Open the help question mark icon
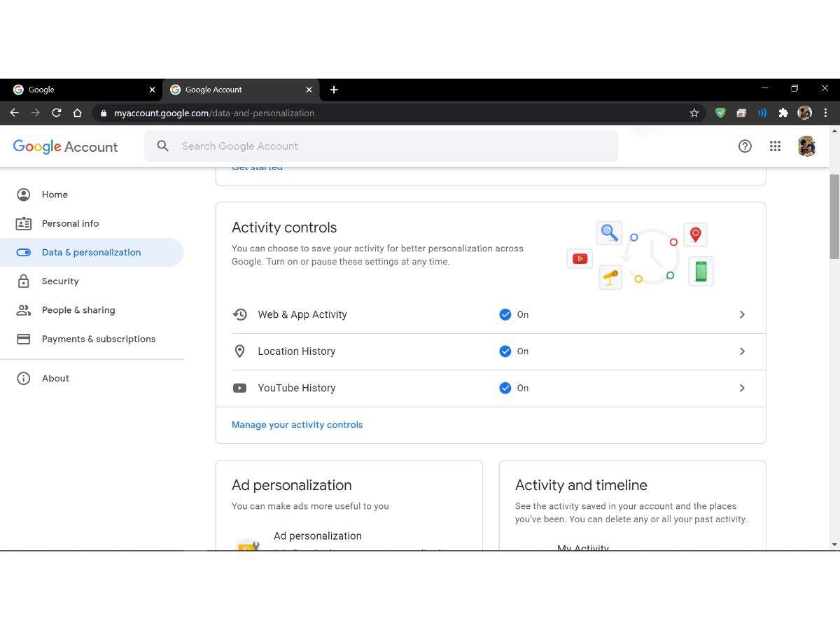The height and width of the screenshot is (630, 840). [x=745, y=146]
